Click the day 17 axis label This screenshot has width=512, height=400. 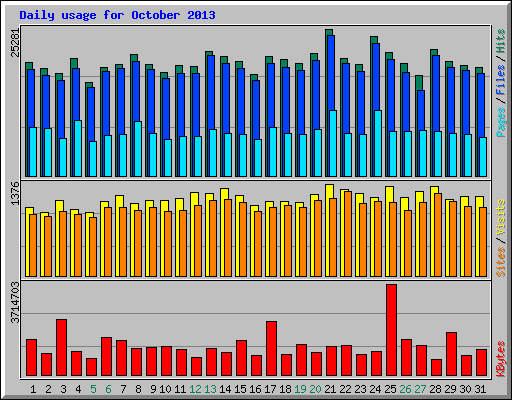tap(270, 389)
